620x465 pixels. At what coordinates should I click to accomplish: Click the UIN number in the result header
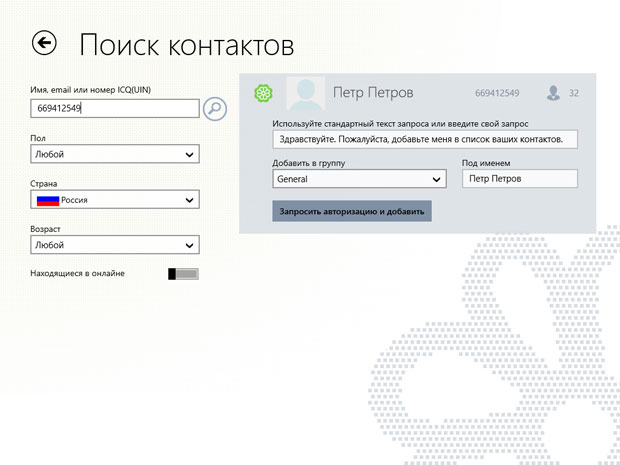tap(497, 94)
